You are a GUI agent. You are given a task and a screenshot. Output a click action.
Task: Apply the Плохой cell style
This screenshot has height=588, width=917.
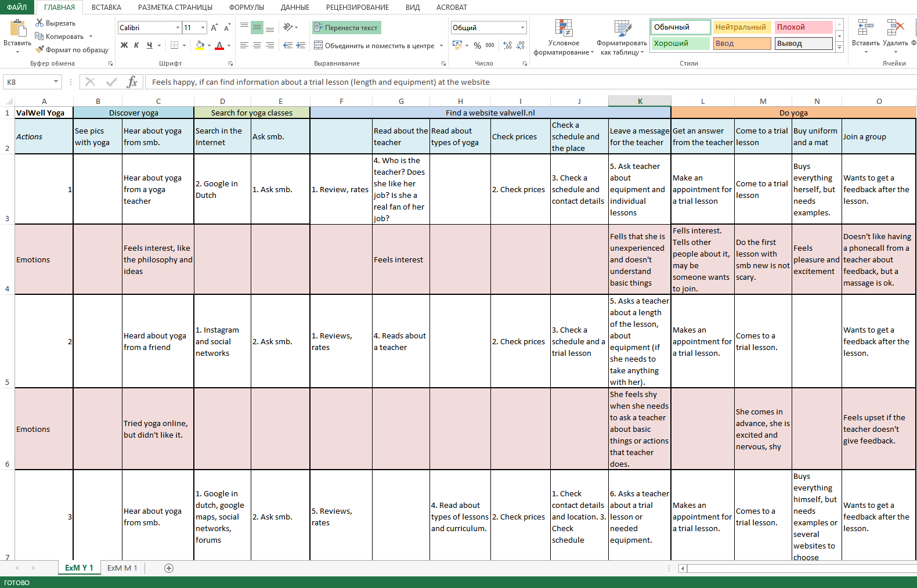803,27
